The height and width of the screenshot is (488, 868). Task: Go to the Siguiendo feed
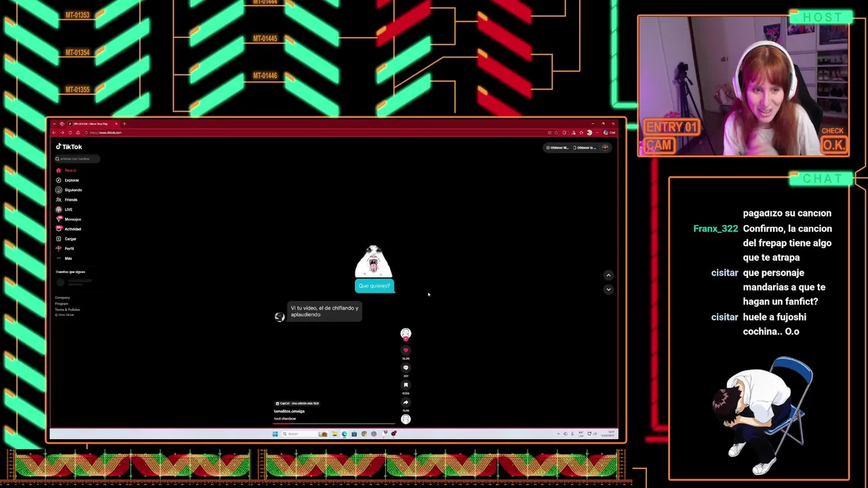click(68, 190)
